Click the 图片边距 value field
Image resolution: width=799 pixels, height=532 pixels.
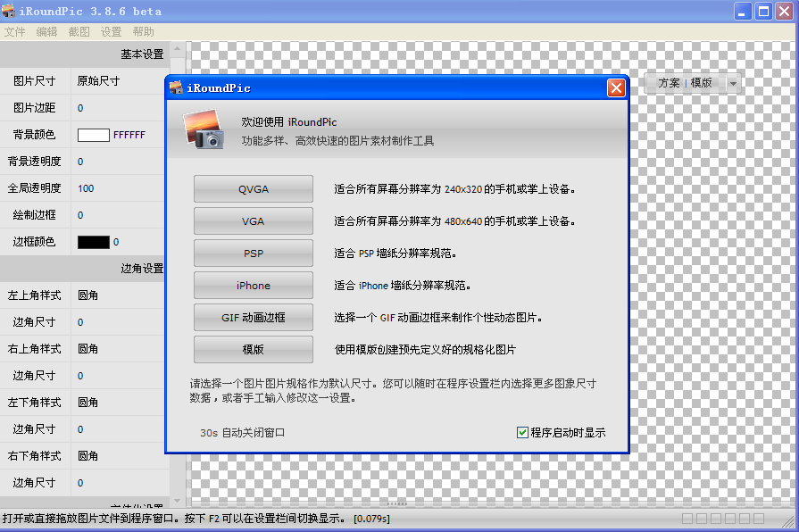click(x=118, y=108)
